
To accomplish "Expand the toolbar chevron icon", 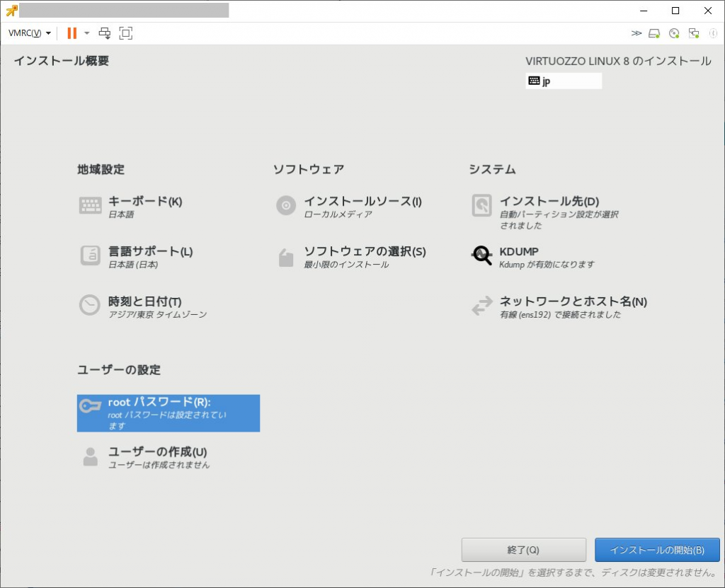I will pyautogui.click(x=636, y=33).
